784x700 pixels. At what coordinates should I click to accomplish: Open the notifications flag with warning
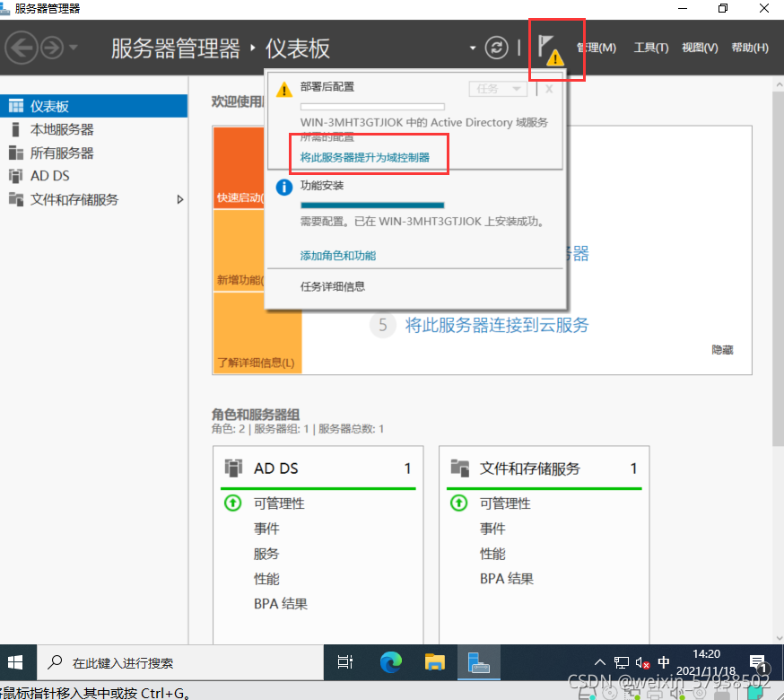coord(551,50)
